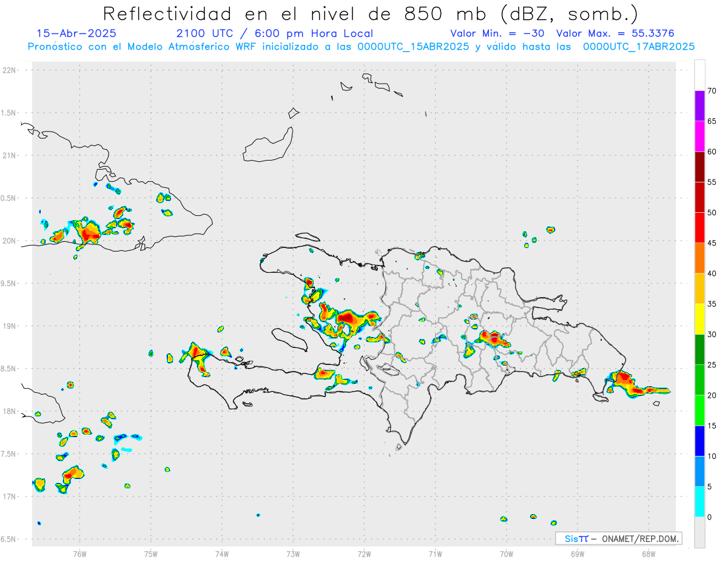This screenshot has width=728, height=562.
Task: Click the cyan 0–5 dBZ colorbar segment
Action: click(699, 502)
